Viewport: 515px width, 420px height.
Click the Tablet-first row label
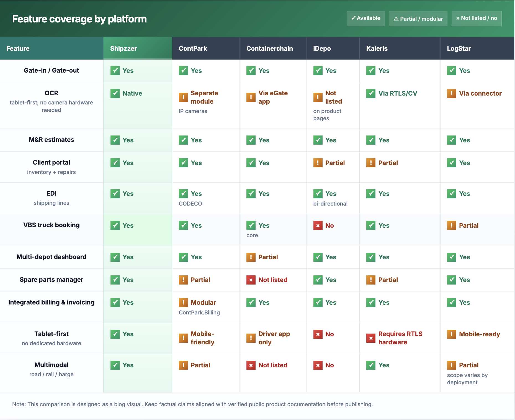pyautogui.click(x=51, y=334)
